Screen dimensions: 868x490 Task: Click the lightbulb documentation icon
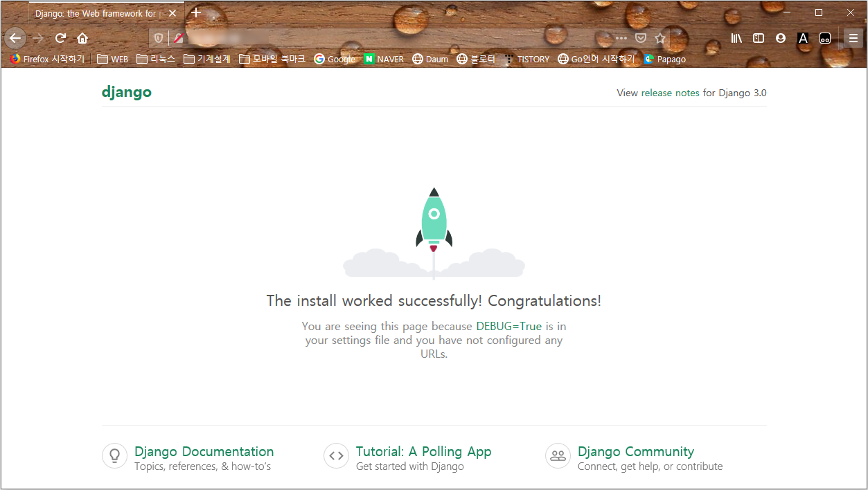coord(114,455)
